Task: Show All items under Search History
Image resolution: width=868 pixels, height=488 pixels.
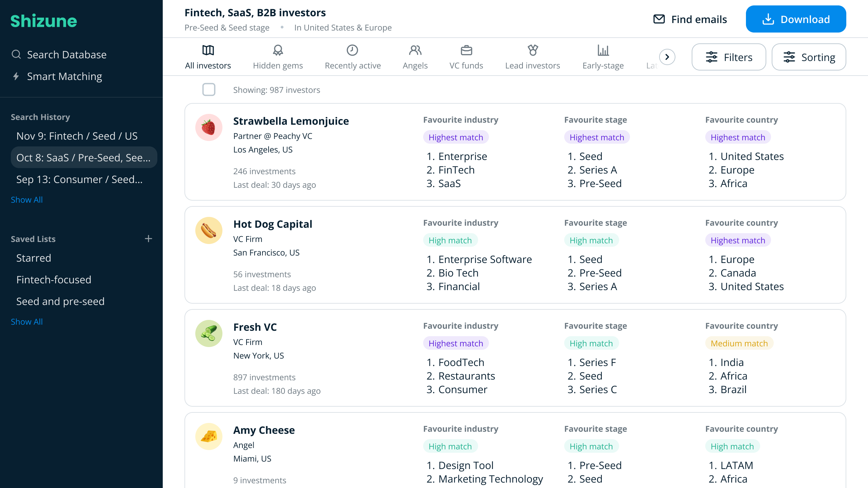Action: tap(26, 200)
